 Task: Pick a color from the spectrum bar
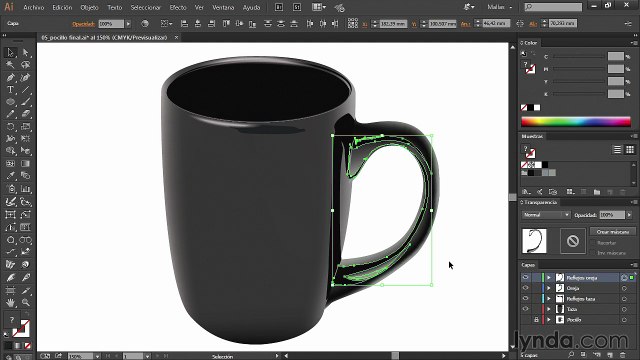tap(576, 122)
